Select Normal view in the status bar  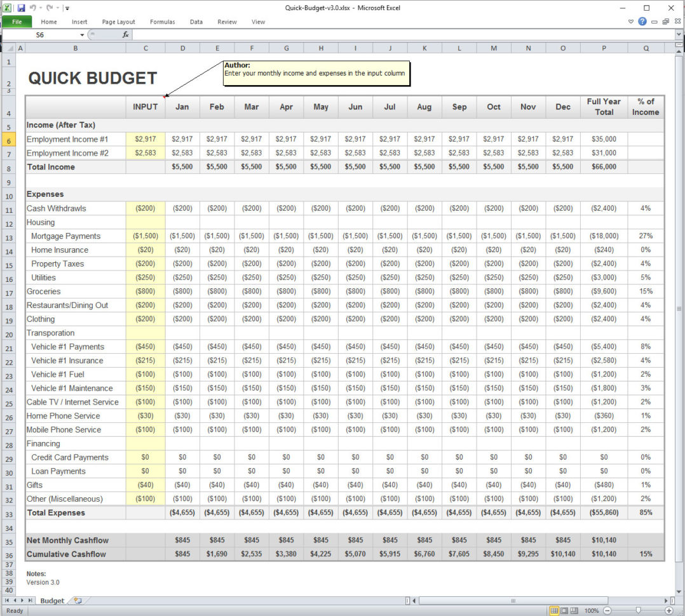click(x=555, y=610)
